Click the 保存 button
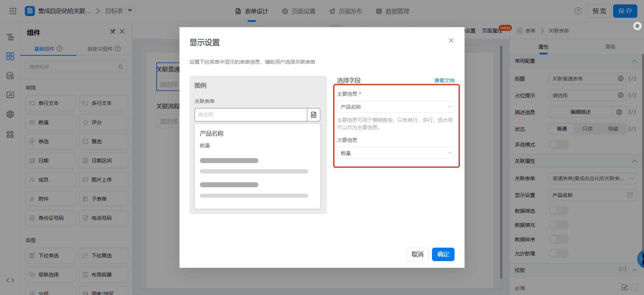This screenshot has height=295, width=644. click(625, 11)
